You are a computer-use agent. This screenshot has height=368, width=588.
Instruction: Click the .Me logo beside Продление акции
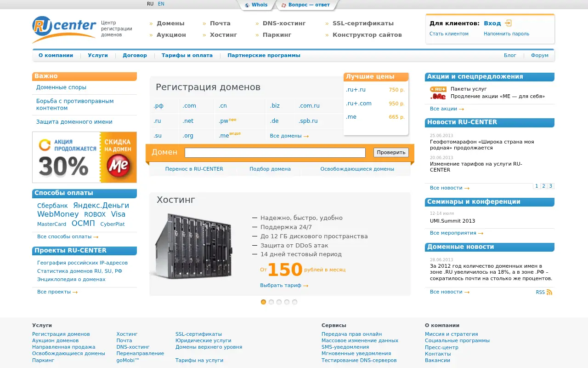pyautogui.click(x=438, y=97)
